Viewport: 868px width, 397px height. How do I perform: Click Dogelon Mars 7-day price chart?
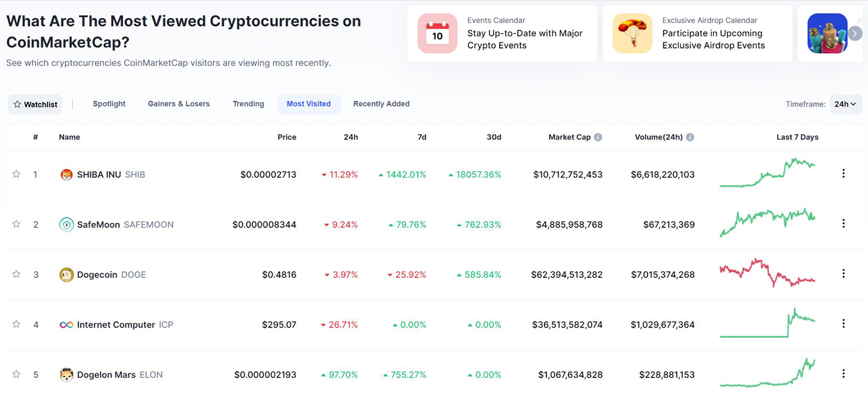(767, 373)
